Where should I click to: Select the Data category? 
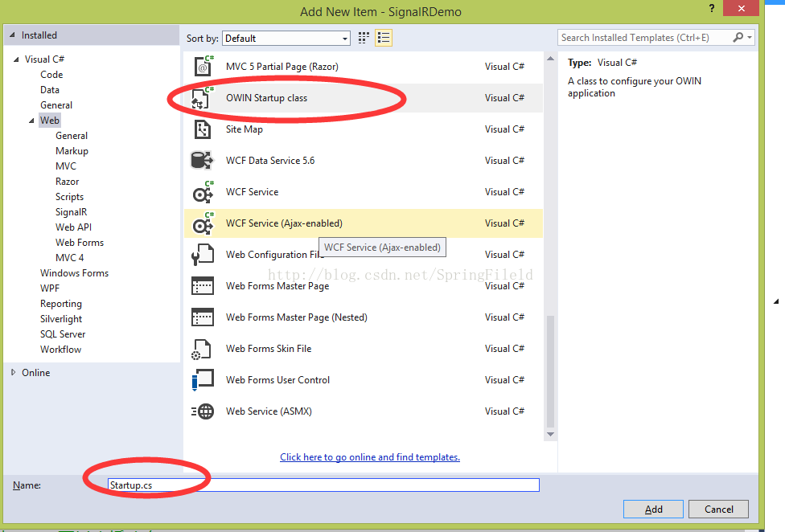coord(50,90)
